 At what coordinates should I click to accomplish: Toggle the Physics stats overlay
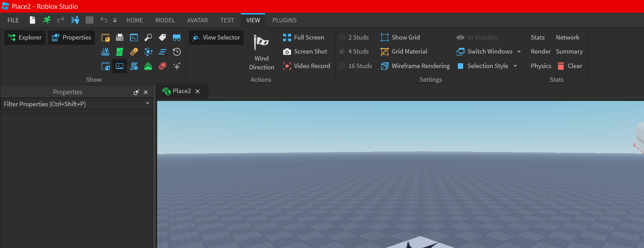541,66
